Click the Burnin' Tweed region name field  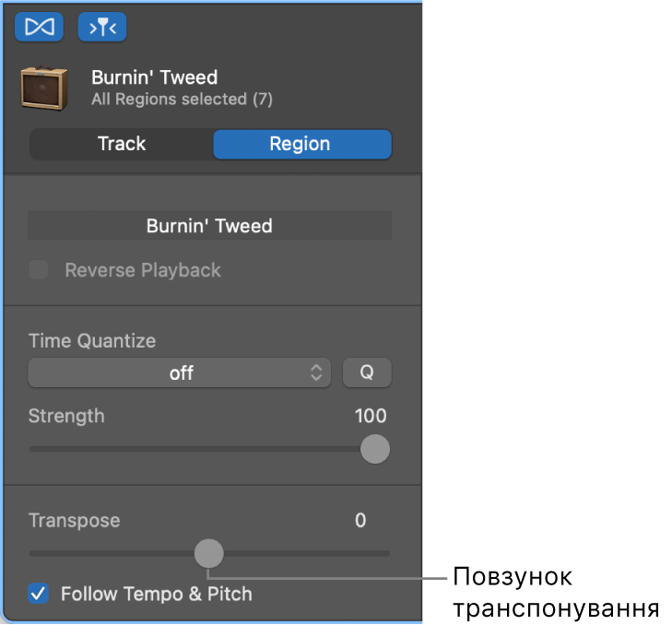tap(209, 226)
